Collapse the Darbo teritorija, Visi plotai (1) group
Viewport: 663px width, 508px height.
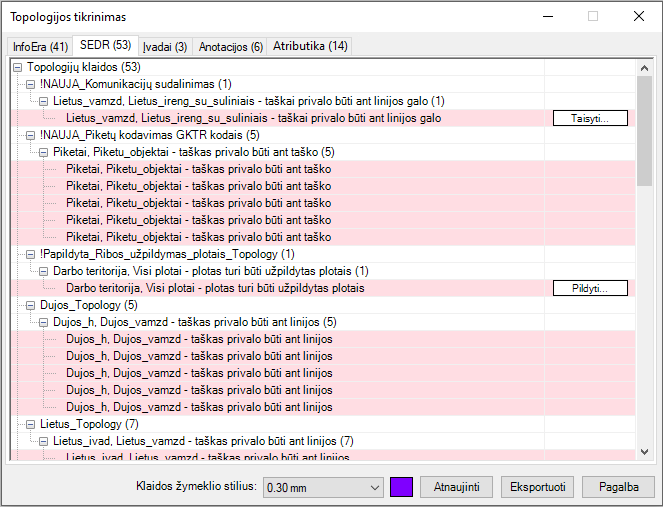click(44, 272)
